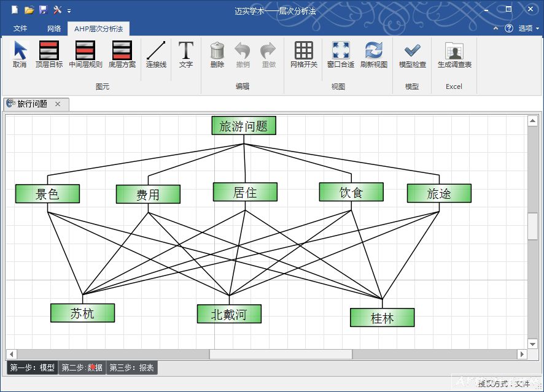Choose the 文字 text tool

[x=186, y=54]
